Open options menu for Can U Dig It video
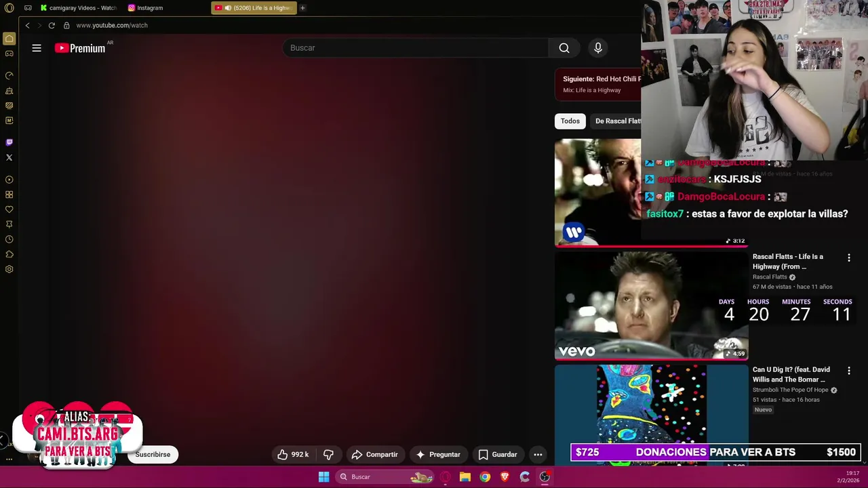 848,371
